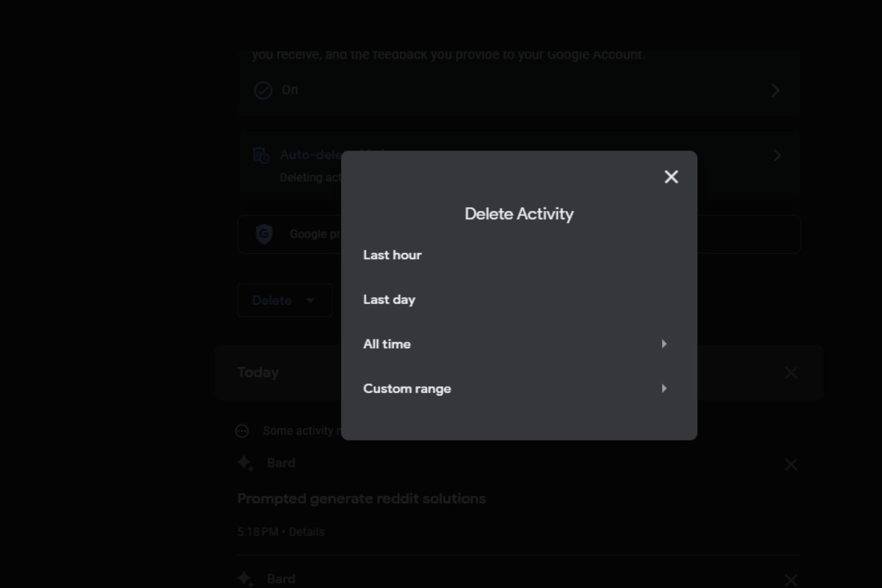Click the Some activity notice text
Image resolution: width=882 pixels, height=588 pixels.
pos(302,431)
